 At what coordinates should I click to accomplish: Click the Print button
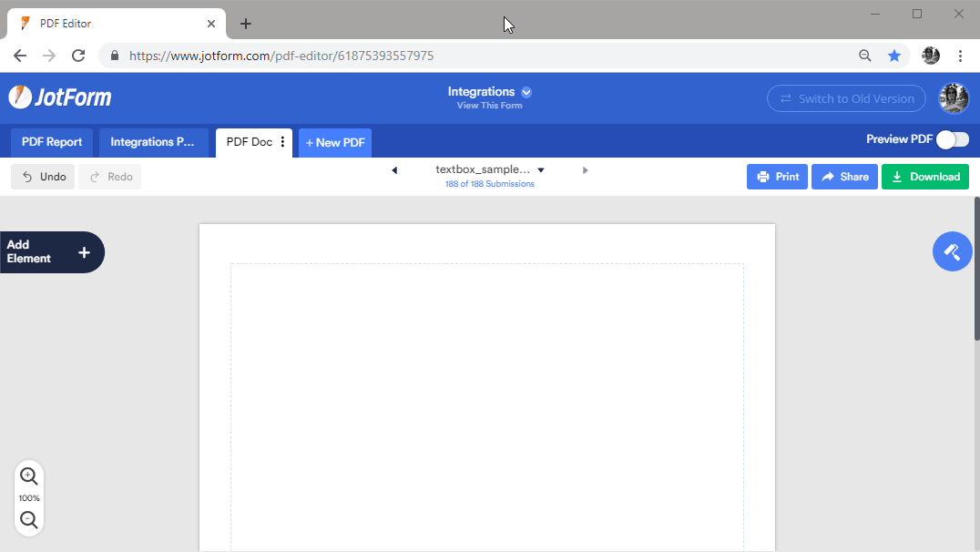[778, 177]
